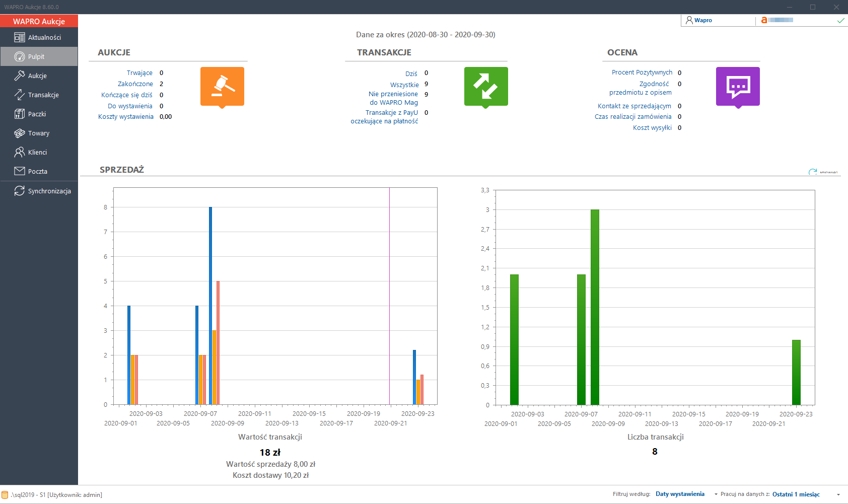Open the Pracuj na danych z dropdown arrow
This screenshot has height=504, width=848.
[x=838, y=494]
